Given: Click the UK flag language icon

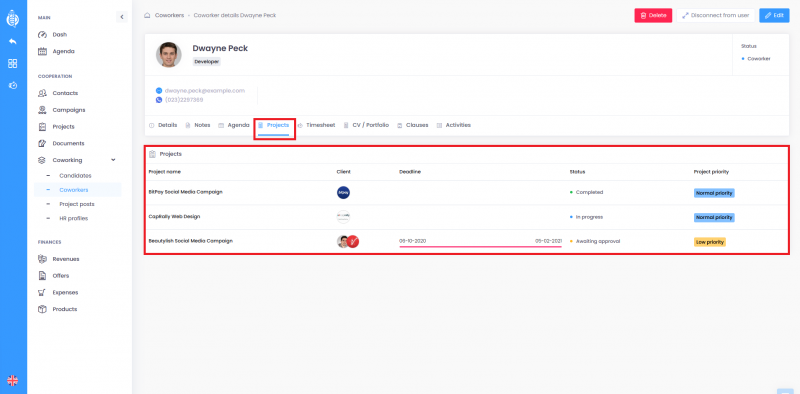Looking at the screenshot, I should (13, 380).
